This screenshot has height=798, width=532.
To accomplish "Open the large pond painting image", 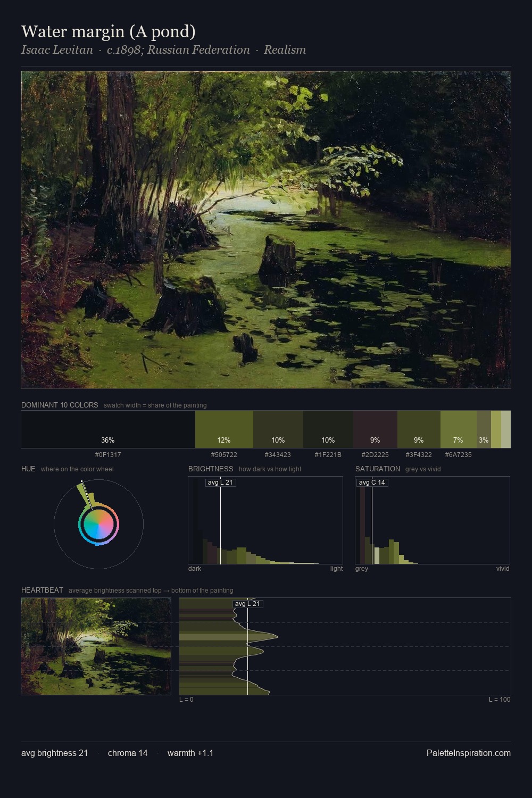I will click(266, 230).
